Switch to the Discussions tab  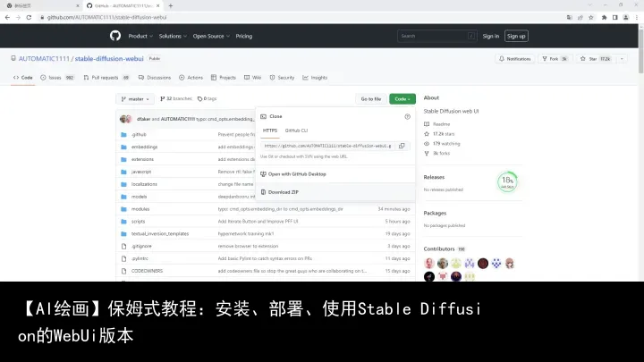pos(155,78)
